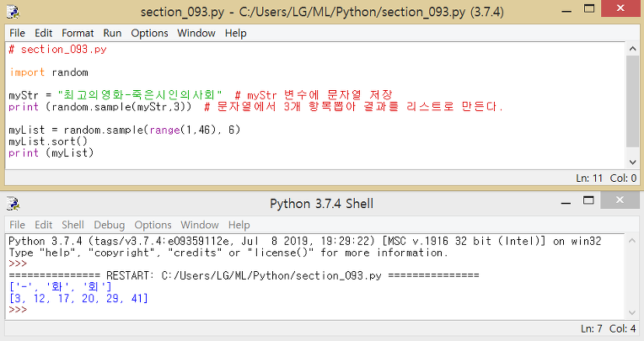Click the 'Type "help", "copyright"' info line
This screenshot has width=644, height=341.
pos(228,253)
